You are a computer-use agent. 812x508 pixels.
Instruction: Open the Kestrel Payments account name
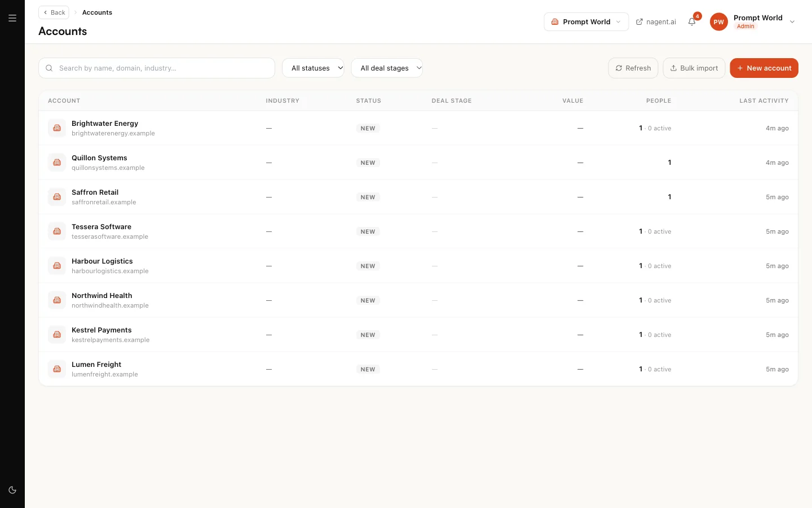101,330
